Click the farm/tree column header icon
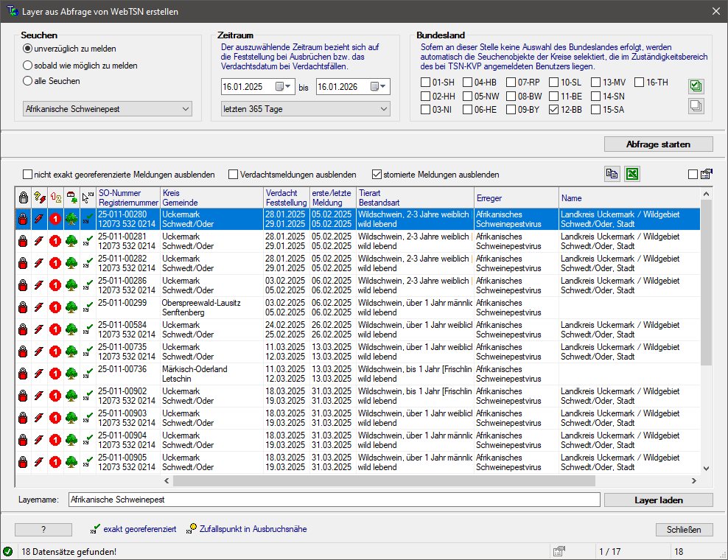The image size is (728, 560). (x=71, y=197)
